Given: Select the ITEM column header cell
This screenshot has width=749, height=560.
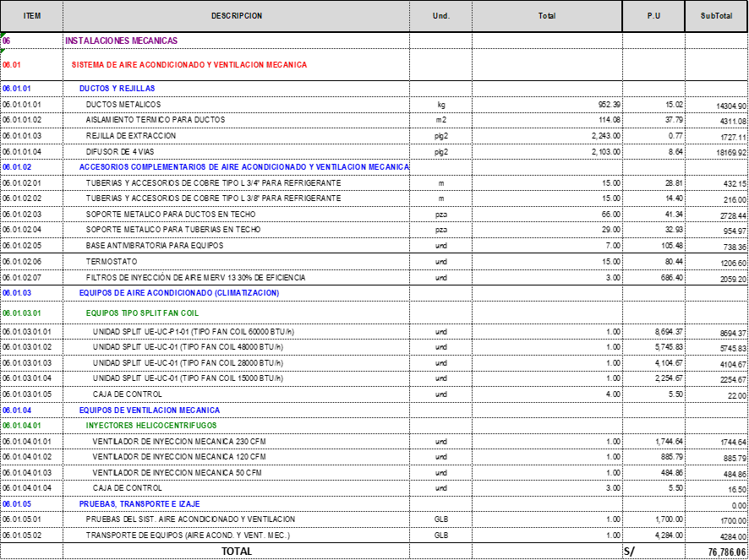Looking at the screenshot, I should [x=31, y=16].
